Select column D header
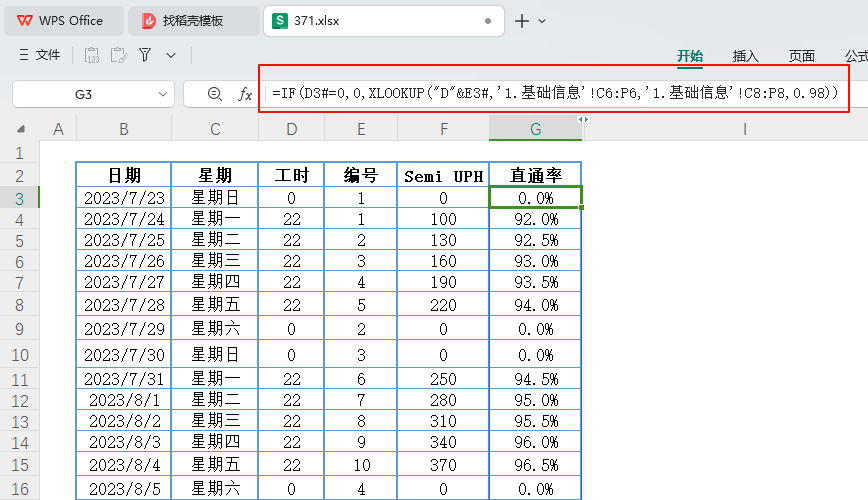The height and width of the screenshot is (500, 868). pyautogui.click(x=291, y=129)
